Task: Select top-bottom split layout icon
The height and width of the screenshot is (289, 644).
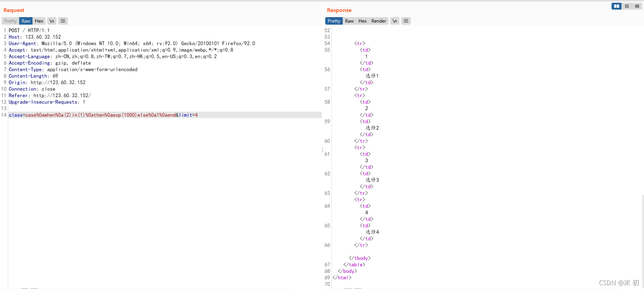Action: pyautogui.click(x=627, y=6)
